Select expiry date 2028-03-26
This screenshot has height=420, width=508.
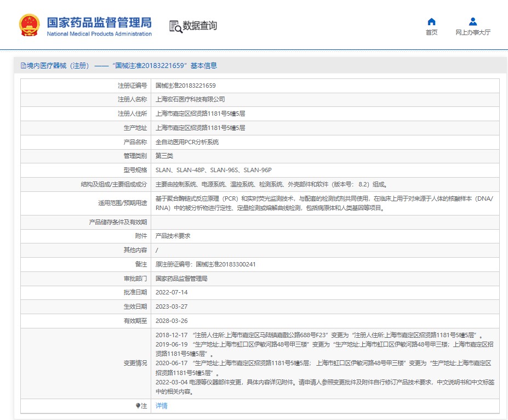pyautogui.click(x=172, y=321)
